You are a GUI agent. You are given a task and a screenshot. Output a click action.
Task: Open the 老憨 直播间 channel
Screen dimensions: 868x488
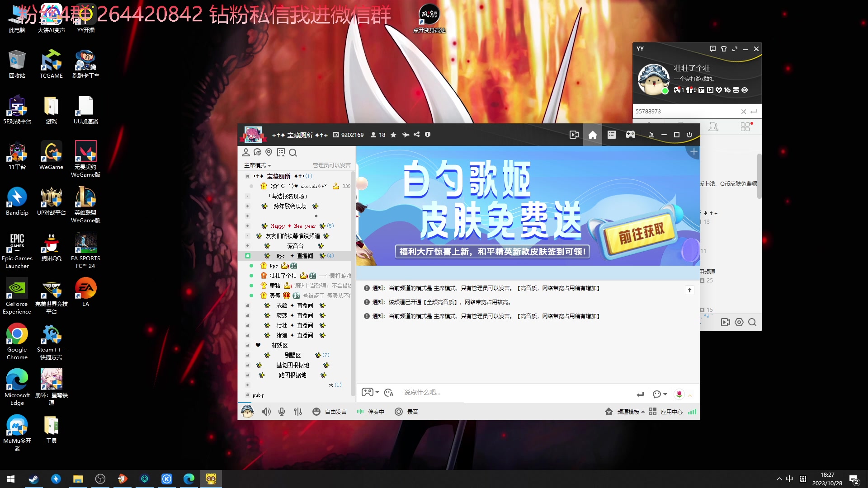point(295,305)
